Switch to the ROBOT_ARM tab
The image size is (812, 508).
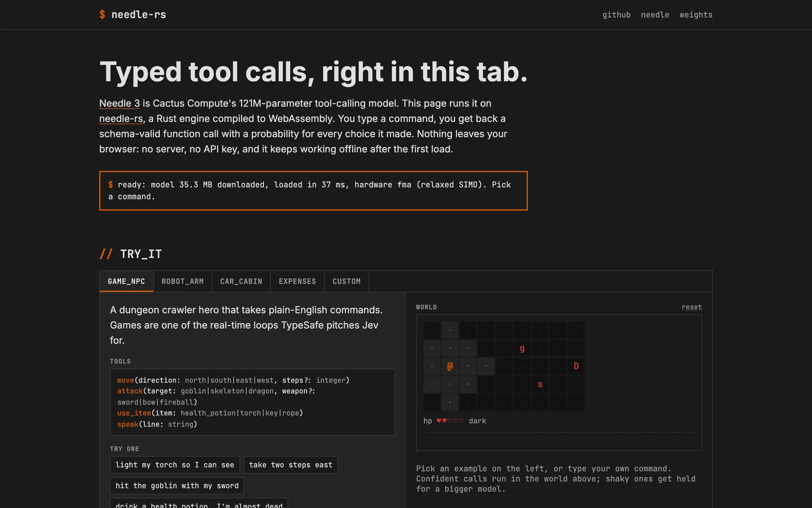183,281
